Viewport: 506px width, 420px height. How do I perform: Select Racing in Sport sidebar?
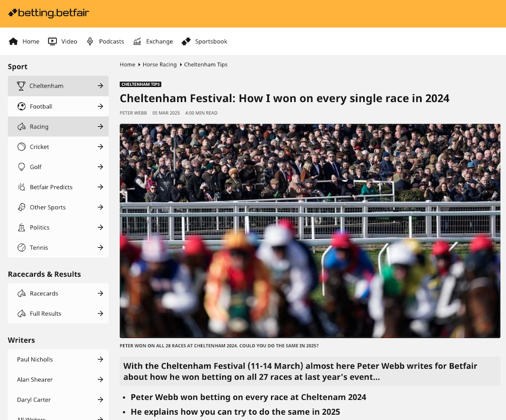(x=58, y=126)
